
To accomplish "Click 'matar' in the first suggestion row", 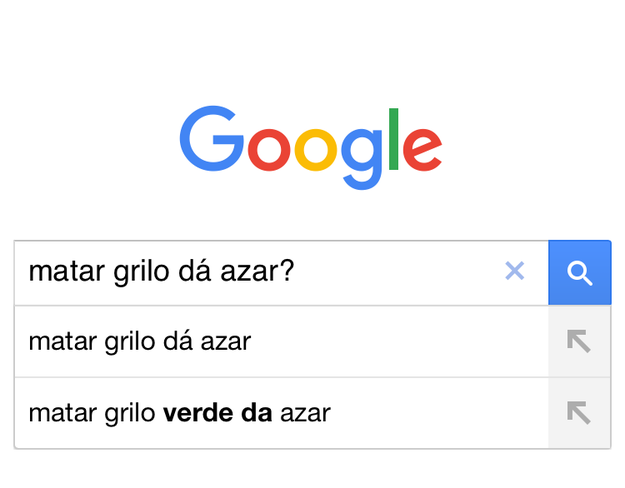I will (63, 342).
